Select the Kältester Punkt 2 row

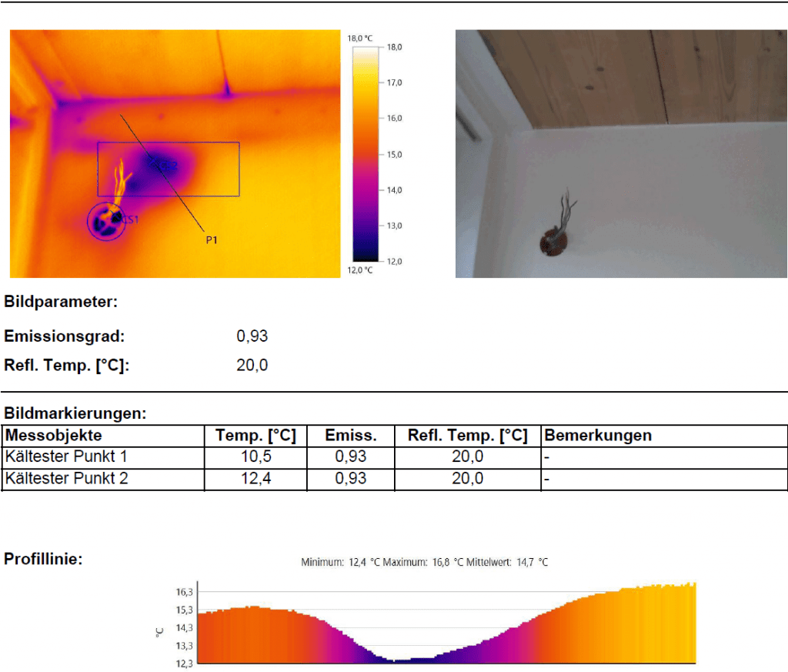click(x=66, y=479)
